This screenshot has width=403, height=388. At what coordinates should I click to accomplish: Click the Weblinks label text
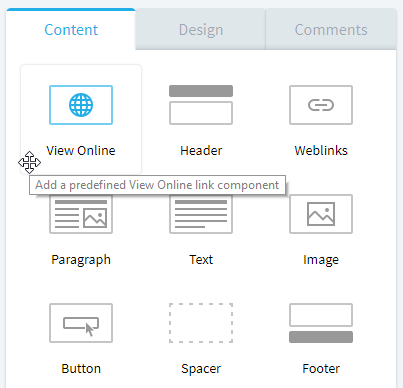[321, 151]
